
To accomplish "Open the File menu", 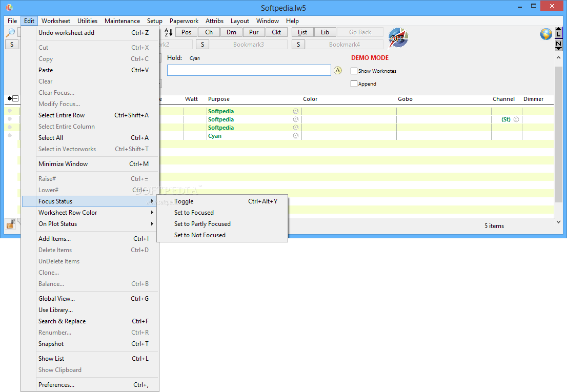I will 12,21.
